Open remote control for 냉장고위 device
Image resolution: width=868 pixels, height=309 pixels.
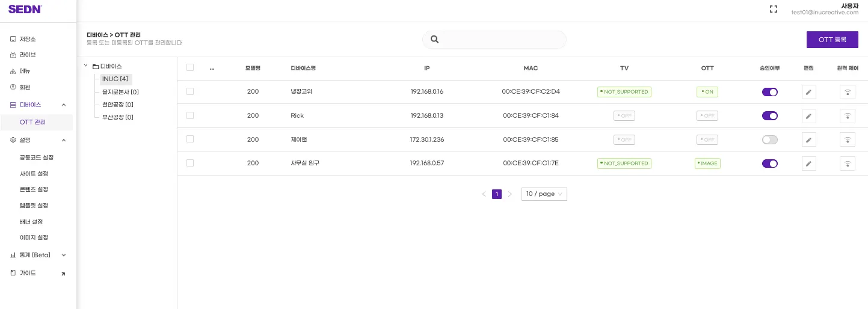point(848,92)
